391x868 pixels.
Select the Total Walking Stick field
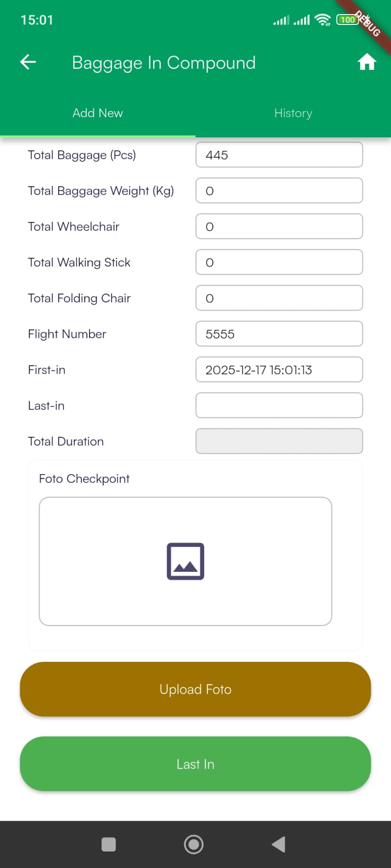click(279, 263)
